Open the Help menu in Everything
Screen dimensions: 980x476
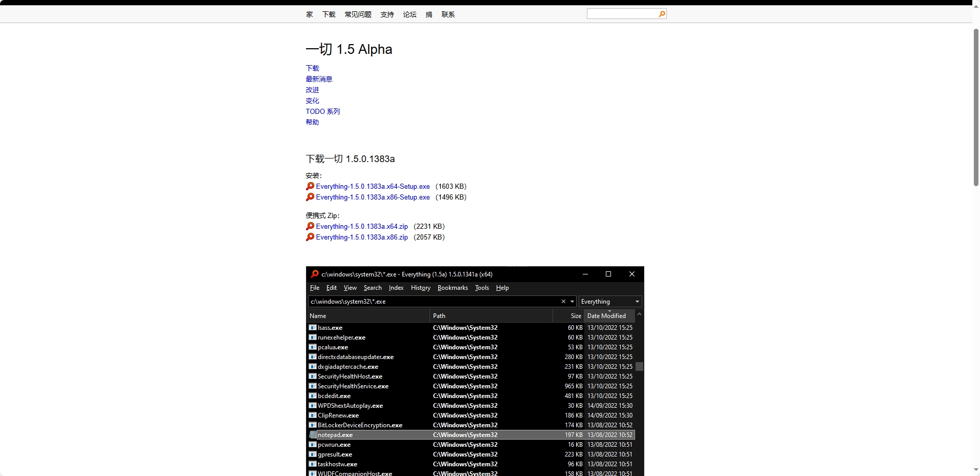[502, 288]
